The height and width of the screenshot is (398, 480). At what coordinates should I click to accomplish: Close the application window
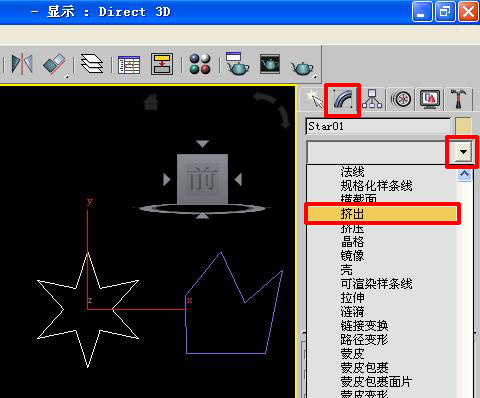(468, 12)
